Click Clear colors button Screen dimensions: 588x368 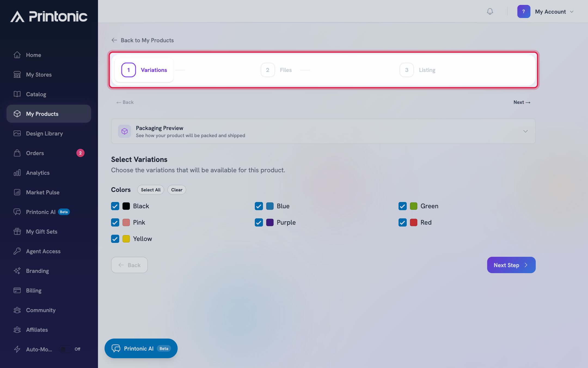[x=177, y=190]
